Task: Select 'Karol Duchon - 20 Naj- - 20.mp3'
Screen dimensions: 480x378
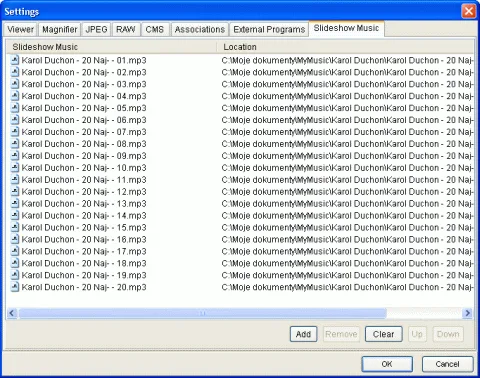Action: pyautogui.click(x=84, y=287)
